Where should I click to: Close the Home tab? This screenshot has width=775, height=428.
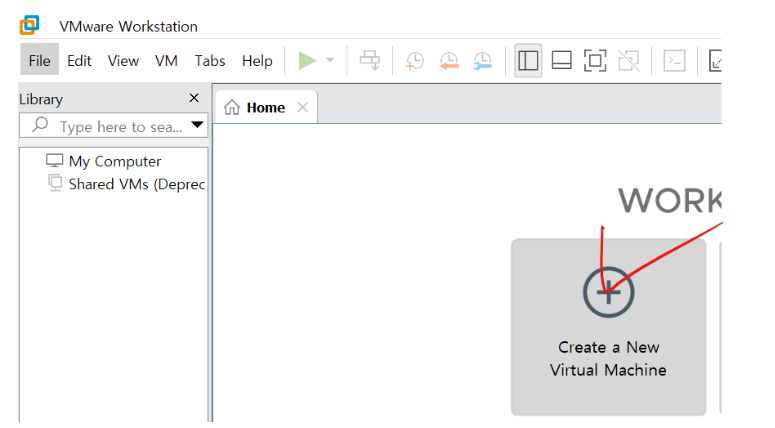pyautogui.click(x=302, y=107)
